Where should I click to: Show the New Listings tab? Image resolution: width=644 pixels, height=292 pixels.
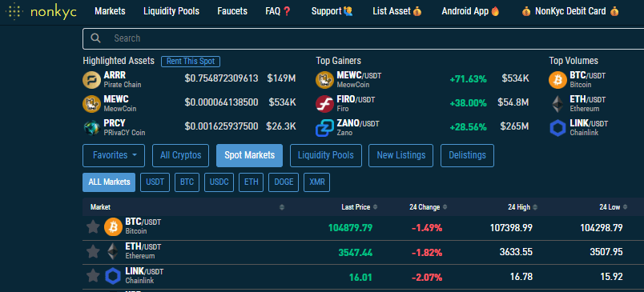point(400,155)
